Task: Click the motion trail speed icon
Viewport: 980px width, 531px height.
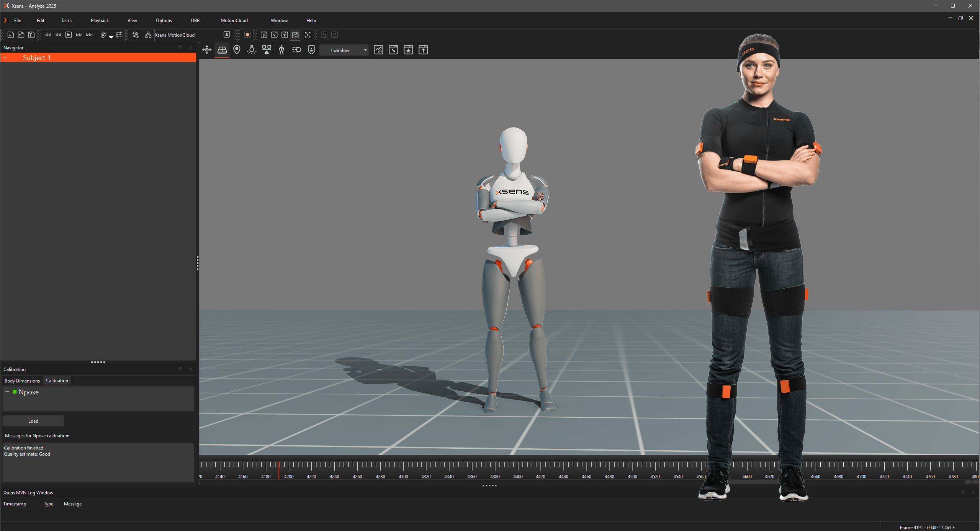Action: 296,50
